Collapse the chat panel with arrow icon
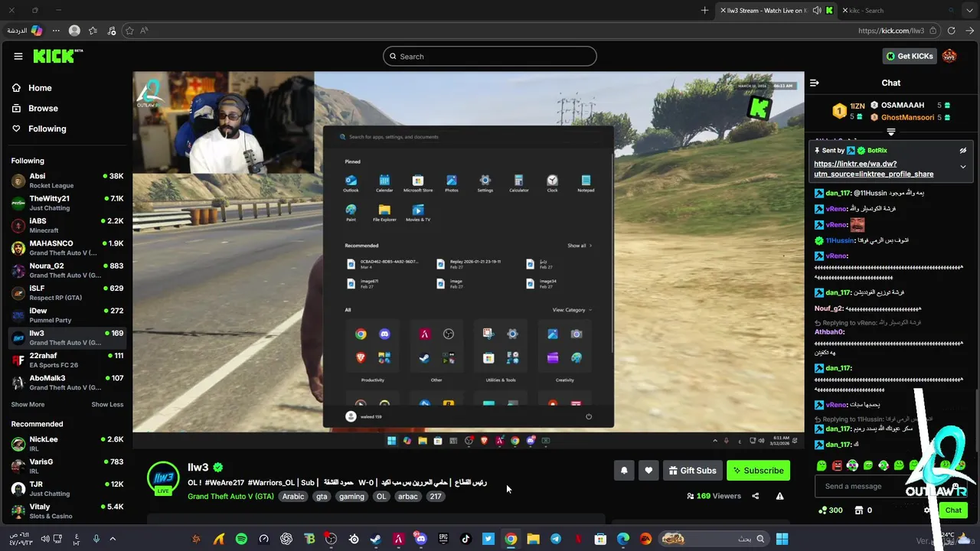Image resolution: width=980 pixels, height=551 pixels. pos(815,83)
